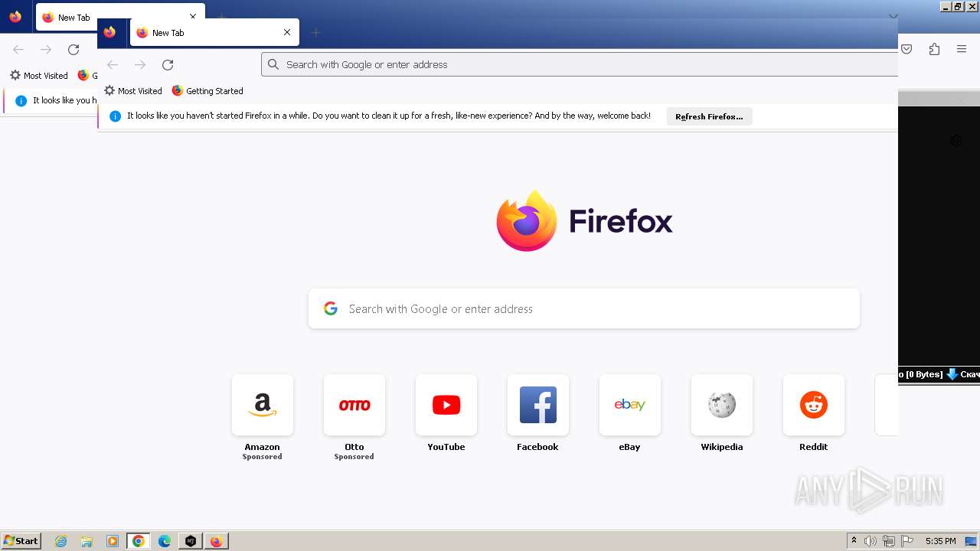Select the New Tab tab in the front window
Screen dimensions: 980x551
coord(214,32)
